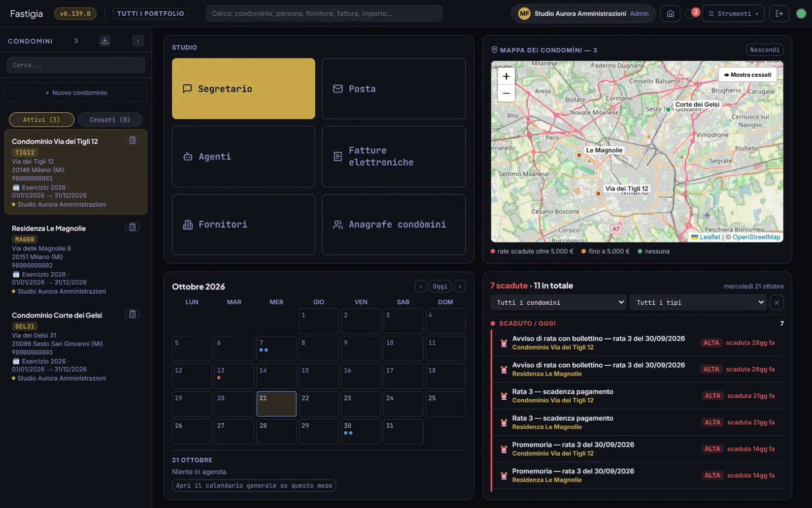The image size is (812, 508).
Task: Click Corte dei Gelsi map marker
Action: [668, 109]
